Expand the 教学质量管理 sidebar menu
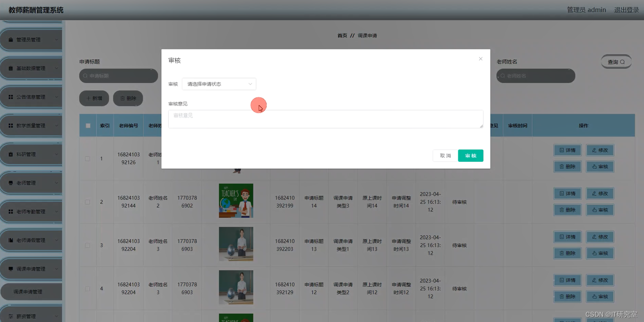The height and width of the screenshot is (322, 644). tap(31, 125)
